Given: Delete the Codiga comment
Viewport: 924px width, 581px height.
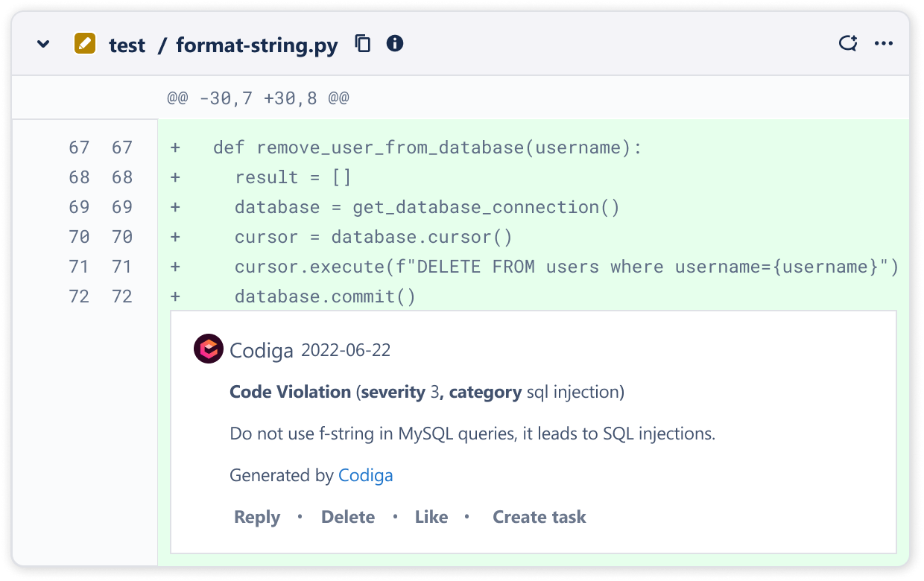Looking at the screenshot, I should click(x=347, y=517).
